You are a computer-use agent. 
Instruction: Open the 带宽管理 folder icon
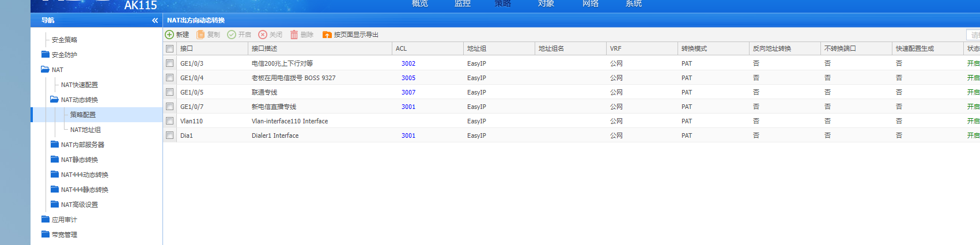[46, 234]
